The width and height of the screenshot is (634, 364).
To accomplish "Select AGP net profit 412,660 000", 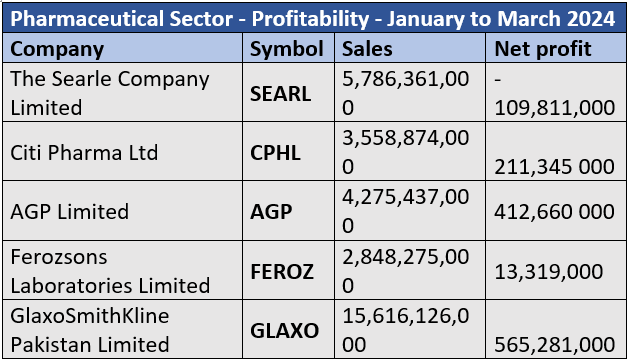I will click(x=556, y=211).
